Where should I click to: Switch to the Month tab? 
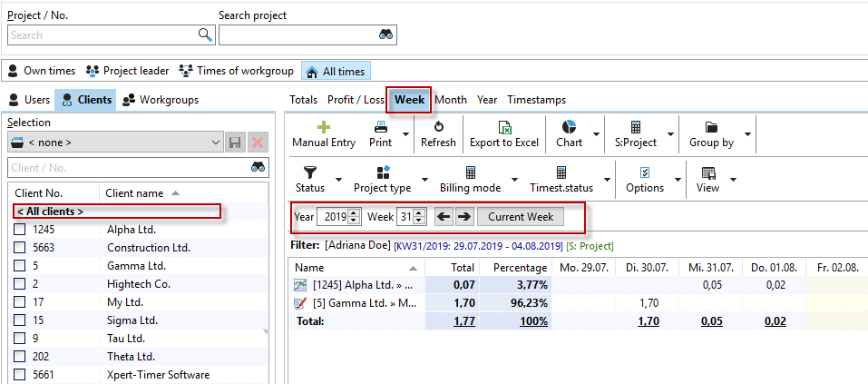click(x=450, y=100)
